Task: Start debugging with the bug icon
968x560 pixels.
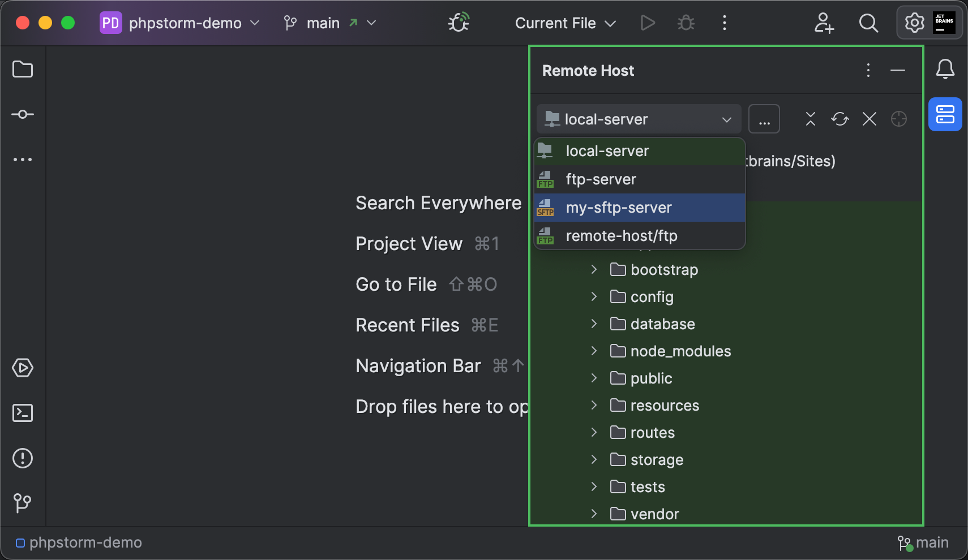Action: point(685,23)
